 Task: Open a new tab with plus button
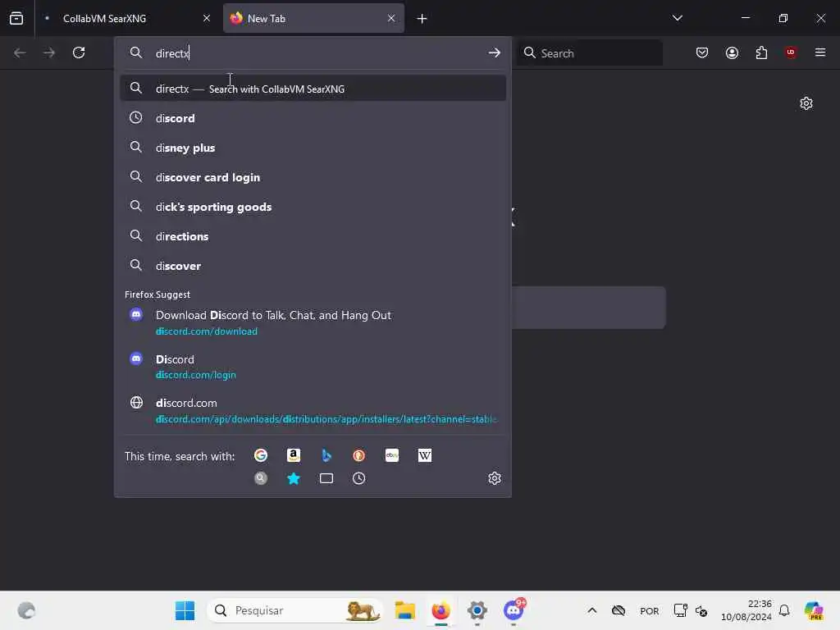422,19
